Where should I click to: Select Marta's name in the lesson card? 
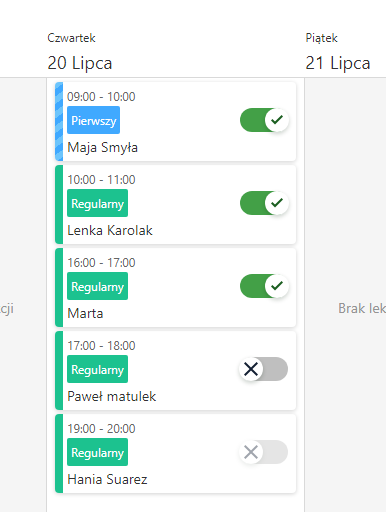pyautogui.click(x=85, y=313)
